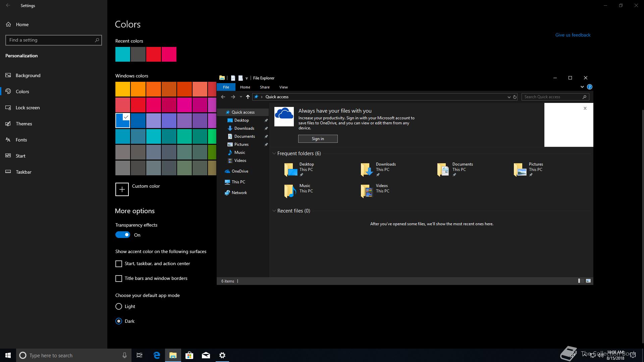Go up one folder level in File Explorer
Viewport: 644px width, 362px height.
pyautogui.click(x=248, y=97)
